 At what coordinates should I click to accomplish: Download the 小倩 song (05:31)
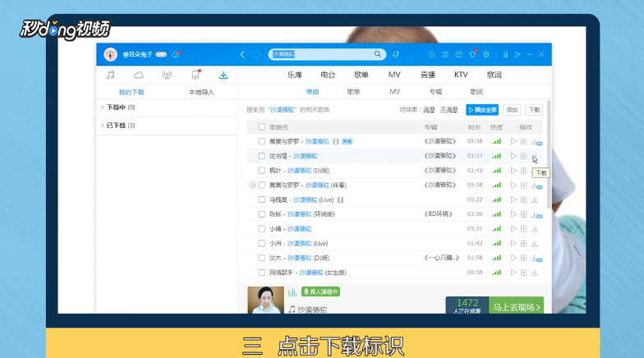pyautogui.click(x=534, y=228)
